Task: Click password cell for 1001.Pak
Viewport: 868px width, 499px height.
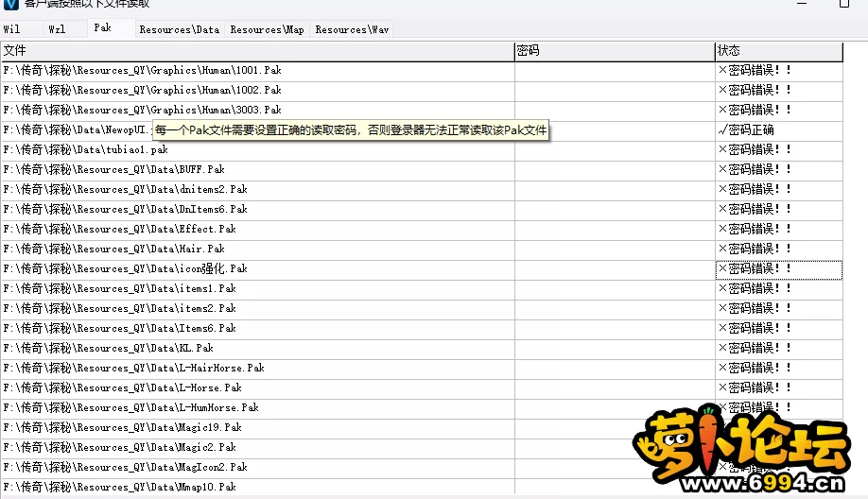Action: tap(615, 70)
